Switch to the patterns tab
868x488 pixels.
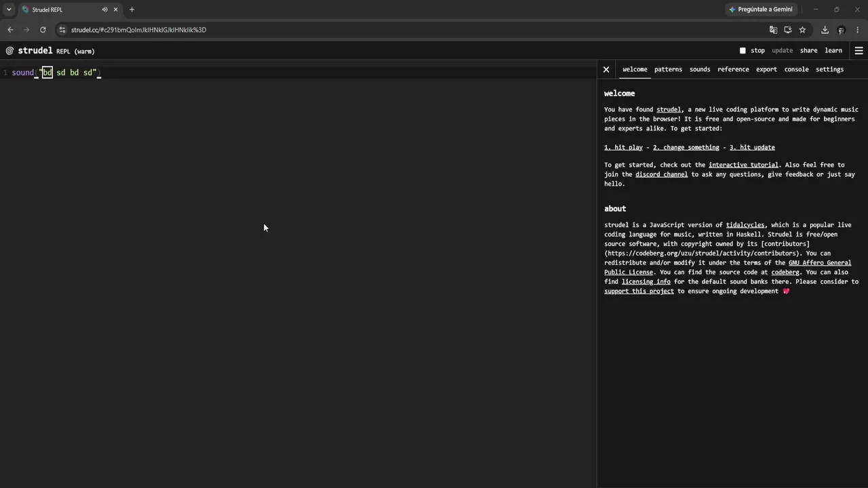pos(668,69)
